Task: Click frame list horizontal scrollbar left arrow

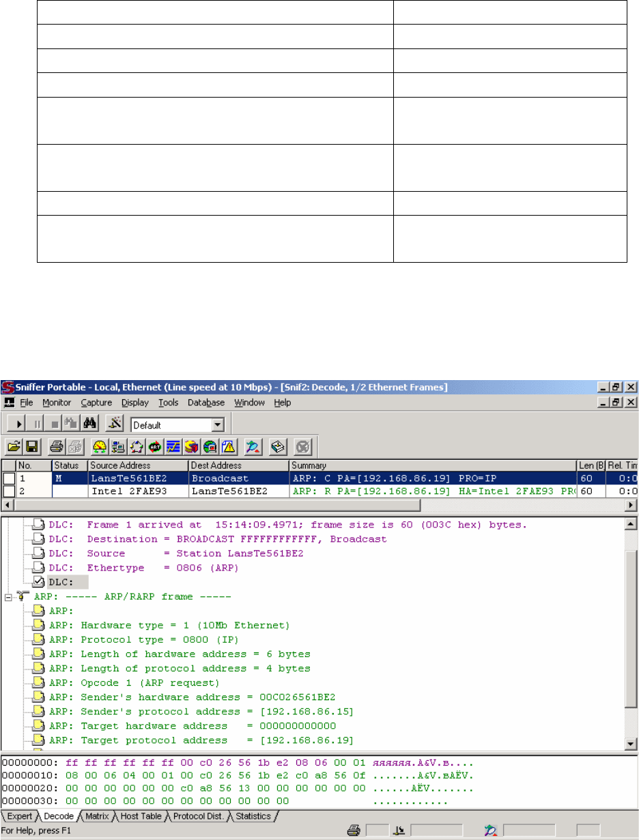Action: pos(7,504)
